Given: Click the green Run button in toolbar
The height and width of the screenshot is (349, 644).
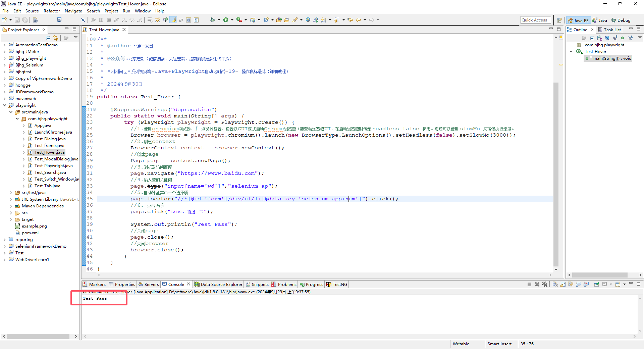Looking at the screenshot, I should 226,20.
